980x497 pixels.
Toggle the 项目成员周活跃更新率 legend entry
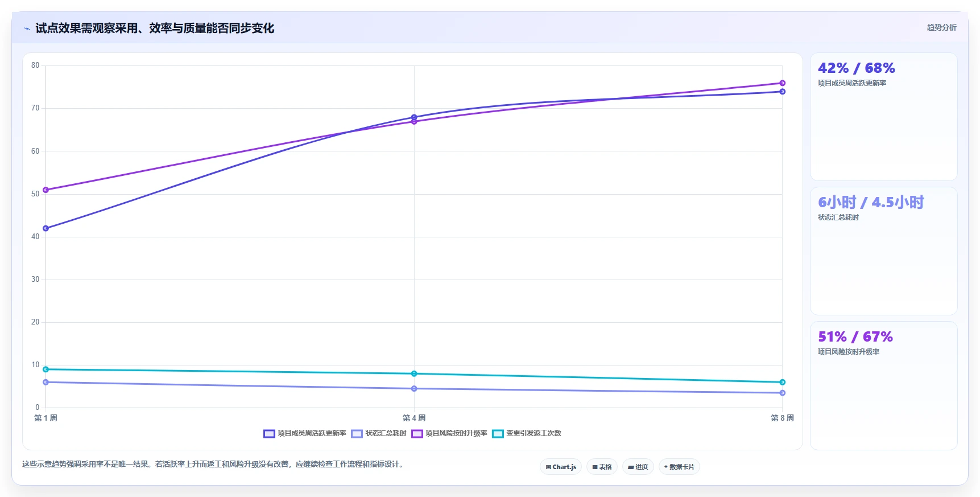[x=305, y=433]
